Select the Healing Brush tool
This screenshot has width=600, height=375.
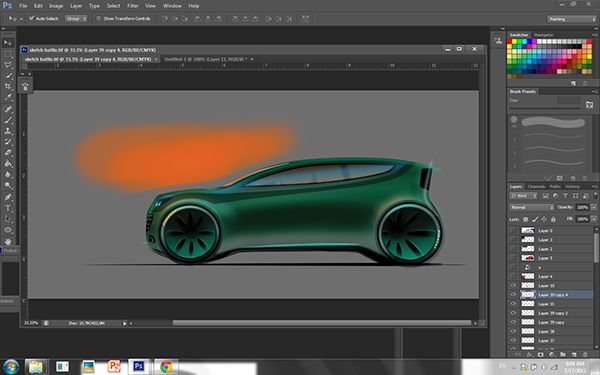click(8, 109)
